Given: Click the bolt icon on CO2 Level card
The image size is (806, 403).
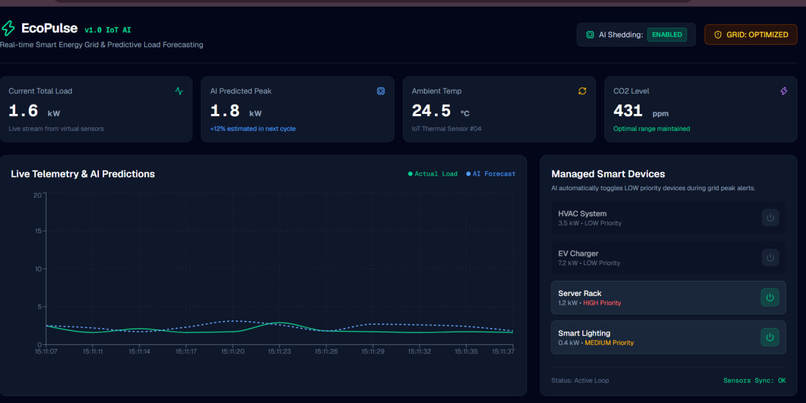Looking at the screenshot, I should point(784,91).
